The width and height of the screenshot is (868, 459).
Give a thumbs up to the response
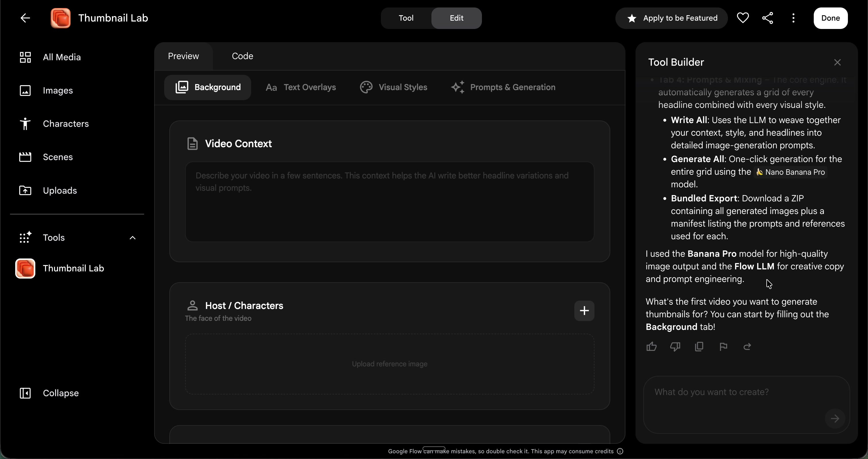(651, 347)
